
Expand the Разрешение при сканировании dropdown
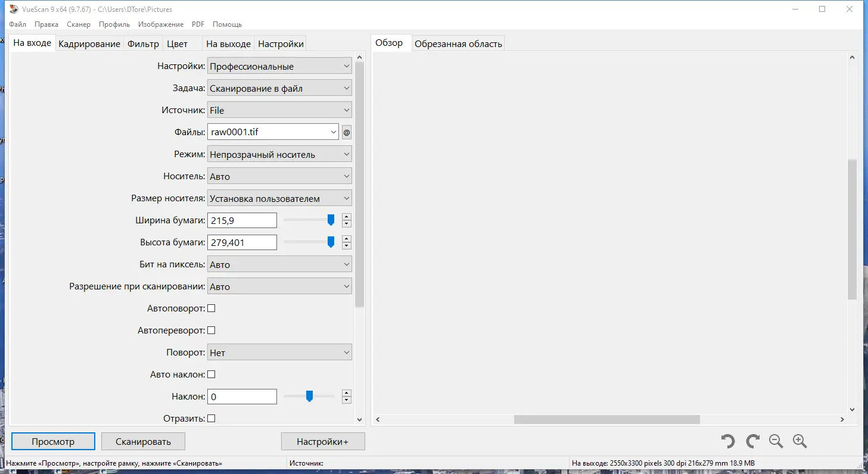tap(279, 287)
